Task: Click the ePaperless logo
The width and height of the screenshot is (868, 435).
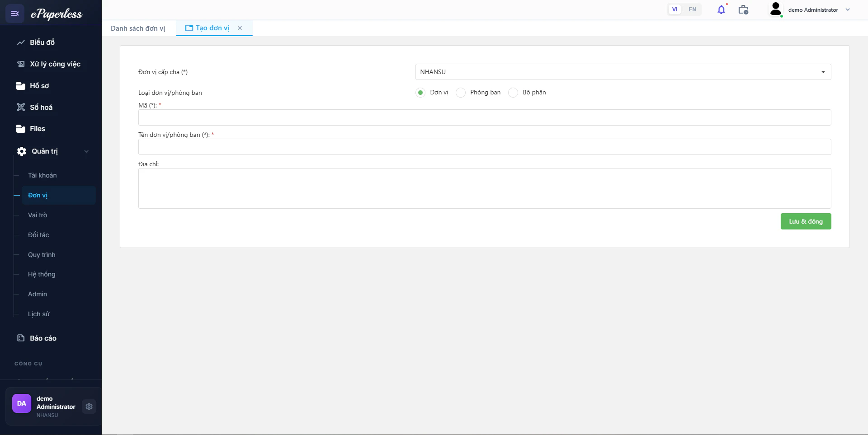Action: [57, 14]
